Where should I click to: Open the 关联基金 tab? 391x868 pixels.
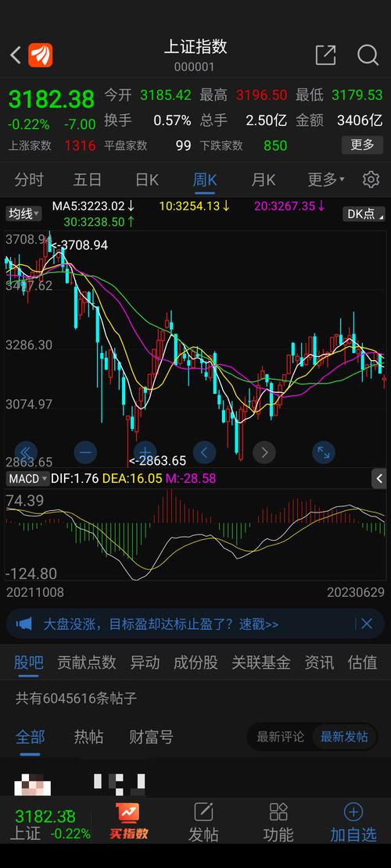261,662
